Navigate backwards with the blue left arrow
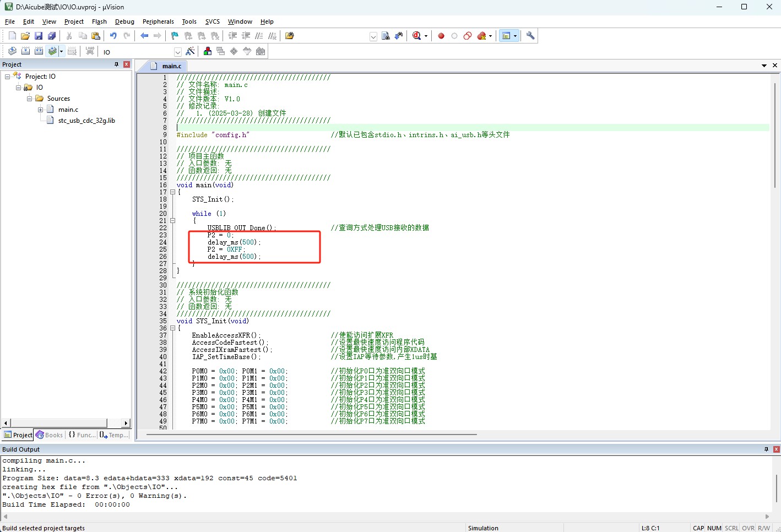781x532 pixels. 144,36
